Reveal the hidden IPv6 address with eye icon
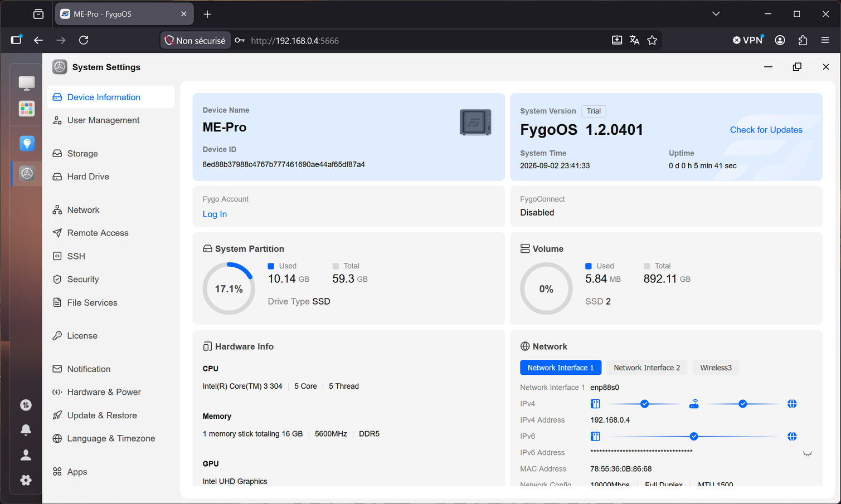 coord(807,453)
